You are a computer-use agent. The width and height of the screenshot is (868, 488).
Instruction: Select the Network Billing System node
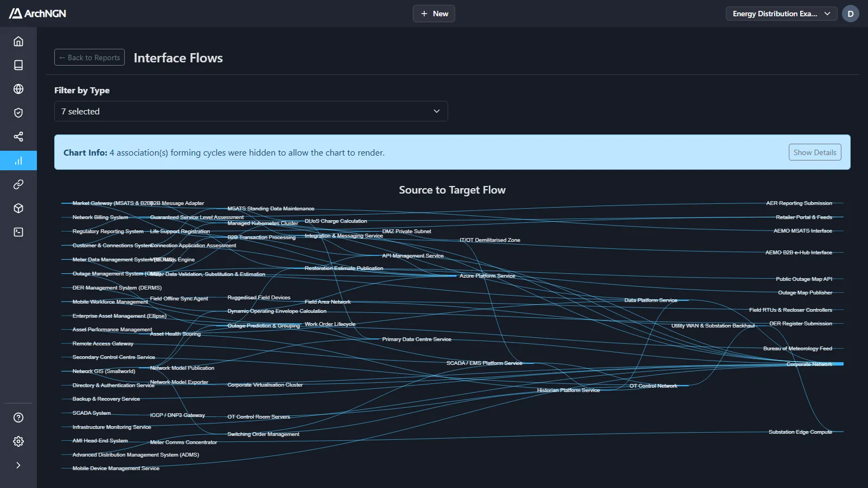(x=100, y=217)
